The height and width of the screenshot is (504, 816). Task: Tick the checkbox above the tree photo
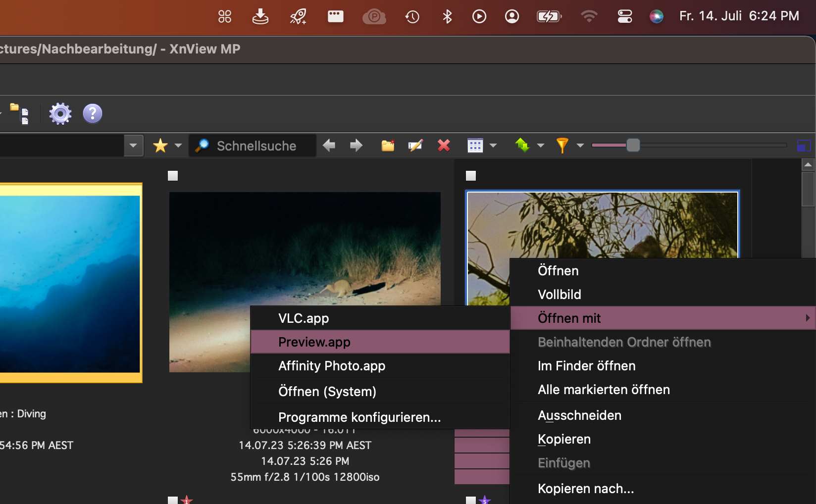[x=471, y=176]
